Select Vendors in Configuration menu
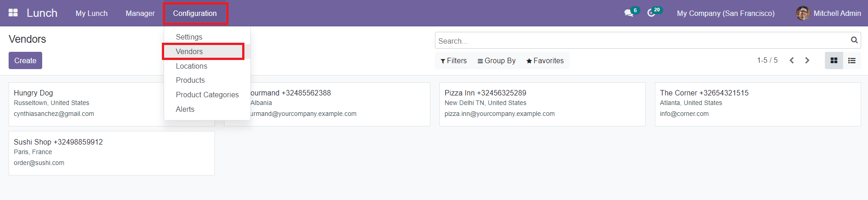868x200 pixels. pyautogui.click(x=190, y=51)
